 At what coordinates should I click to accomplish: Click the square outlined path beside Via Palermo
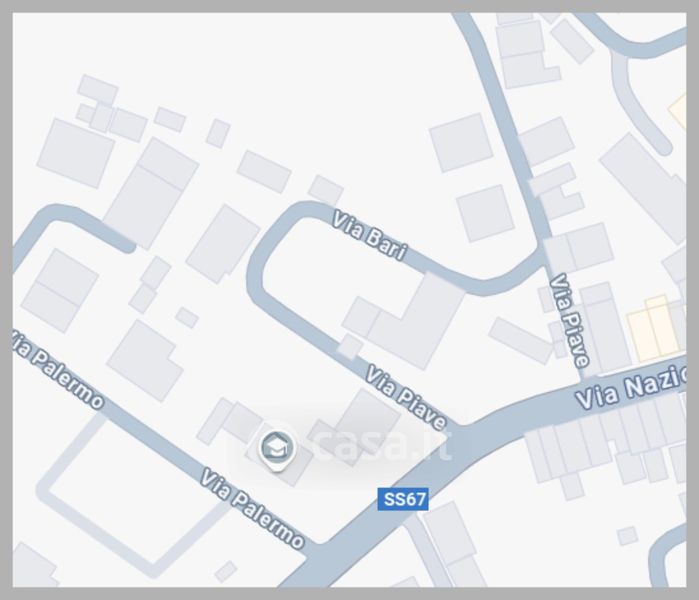coord(133,495)
